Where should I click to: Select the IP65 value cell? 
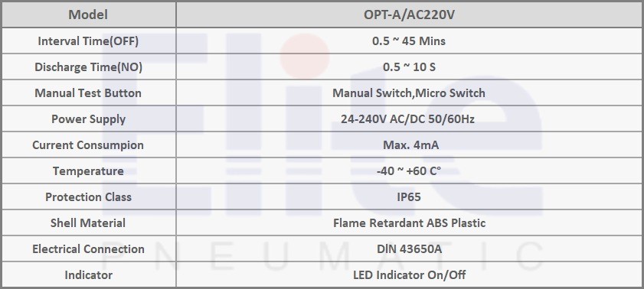[409, 196]
